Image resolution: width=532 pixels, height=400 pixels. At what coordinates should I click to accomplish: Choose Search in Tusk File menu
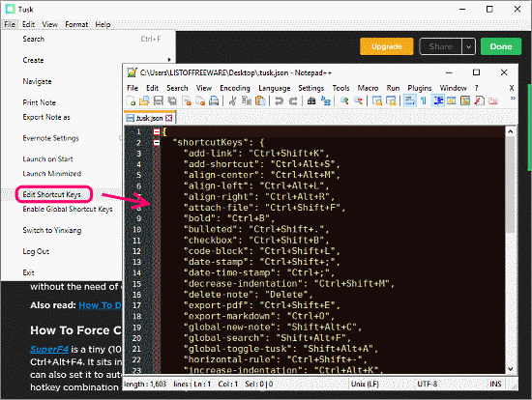pyautogui.click(x=88, y=39)
